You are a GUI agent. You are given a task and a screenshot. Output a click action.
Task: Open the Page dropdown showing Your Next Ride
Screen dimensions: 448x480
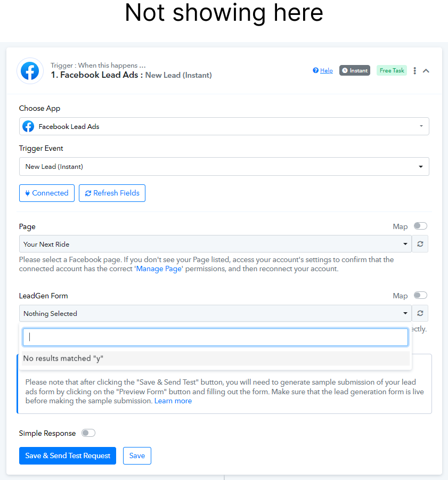coord(215,244)
